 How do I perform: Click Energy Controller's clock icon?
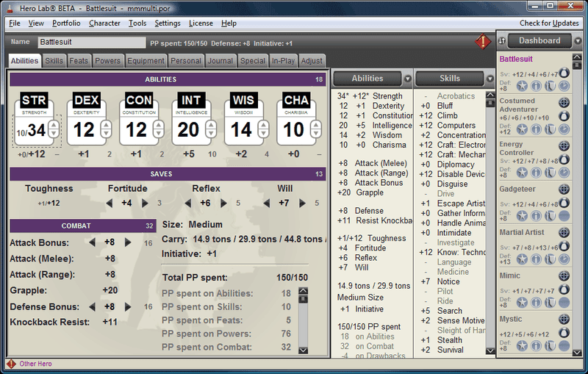pos(564,173)
